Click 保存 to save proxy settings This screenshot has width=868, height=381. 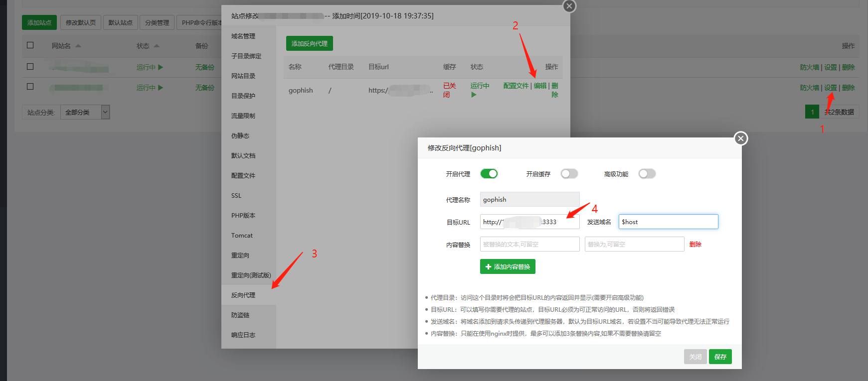pyautogui.click(x=720, y=357)
